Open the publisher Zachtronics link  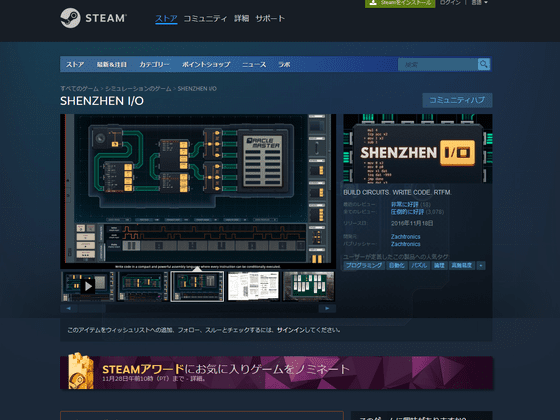click(x=405, y=244)
